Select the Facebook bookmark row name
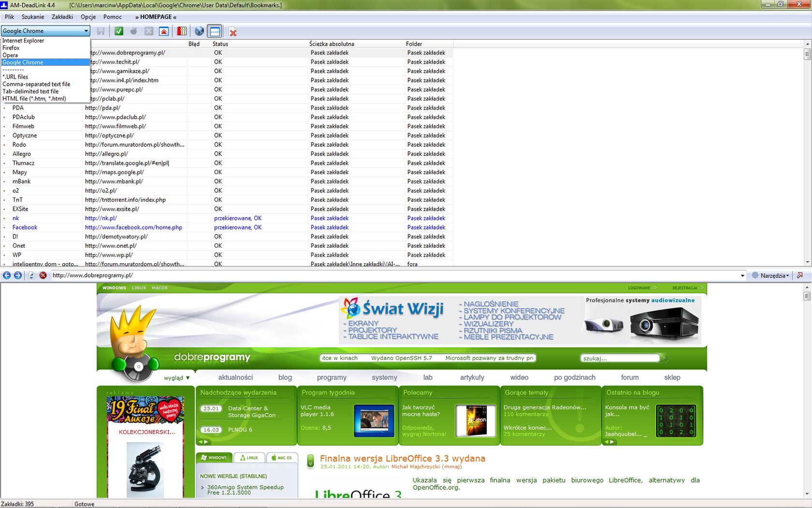This screenshot has height=508, width=812. point(25,227)
